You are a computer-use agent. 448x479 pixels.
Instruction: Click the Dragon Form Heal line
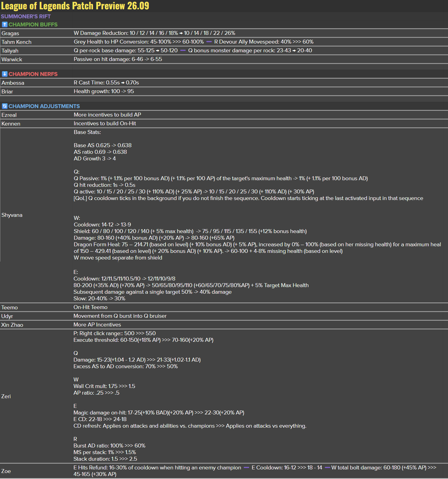[x=257, y=248]
